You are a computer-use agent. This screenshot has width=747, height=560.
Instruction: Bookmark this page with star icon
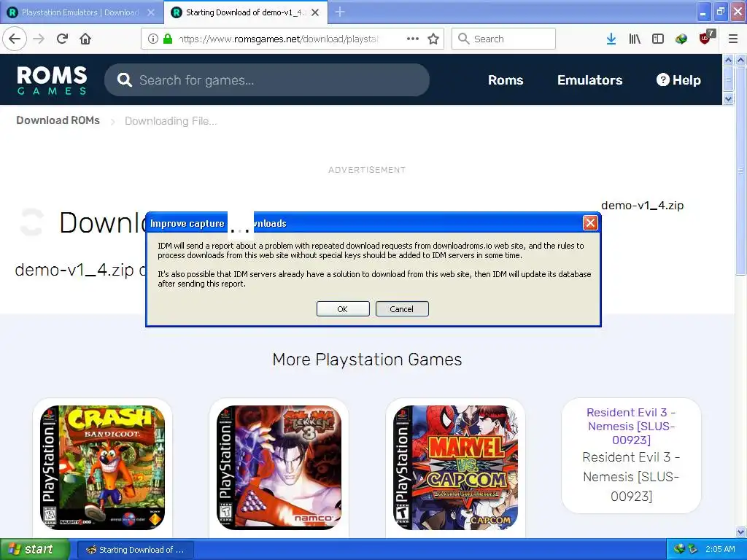coord(433,39)
